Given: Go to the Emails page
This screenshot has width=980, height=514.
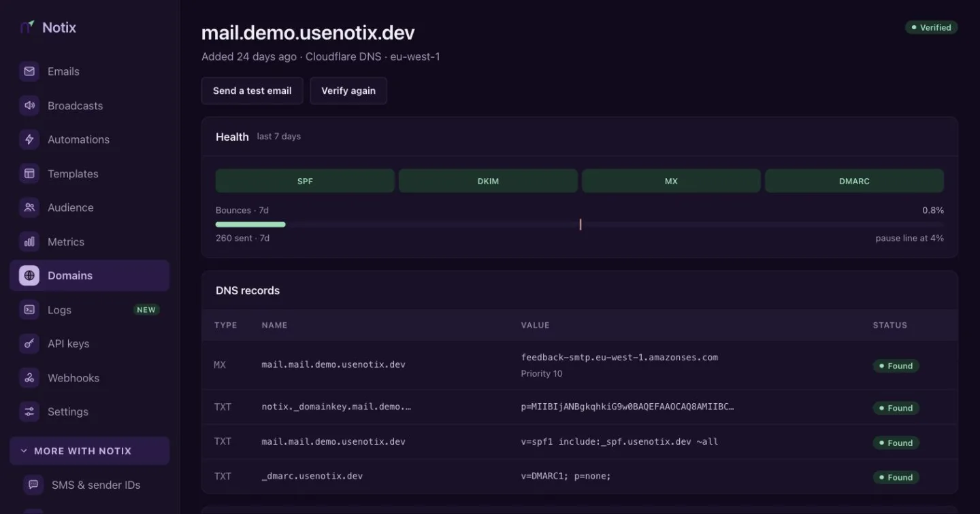Looking at the screenshot, I should (x=89, y=71).
